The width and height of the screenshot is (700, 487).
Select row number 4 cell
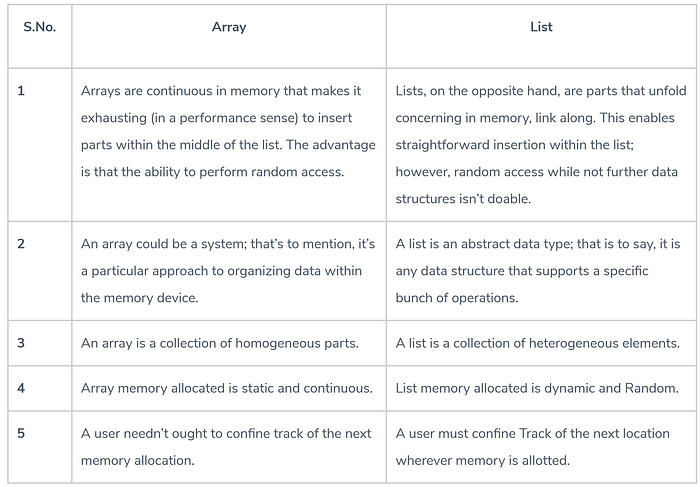click(40, 388)
